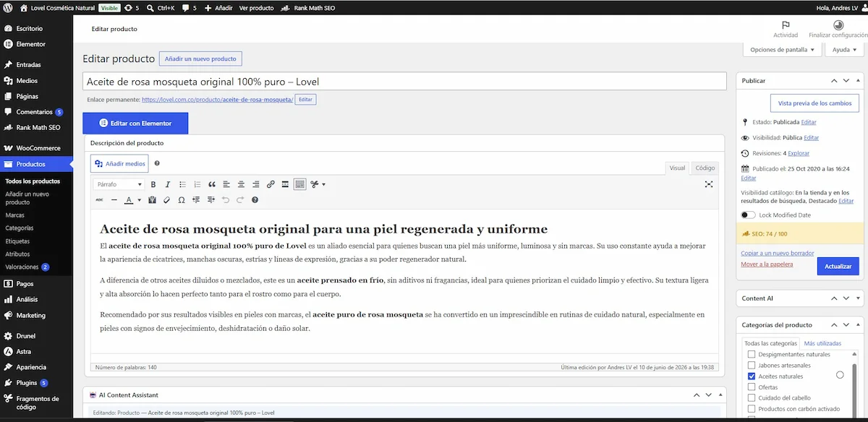This screenshot has width=868, height=422.
Task: Undo the last edit
Action: 226,199
